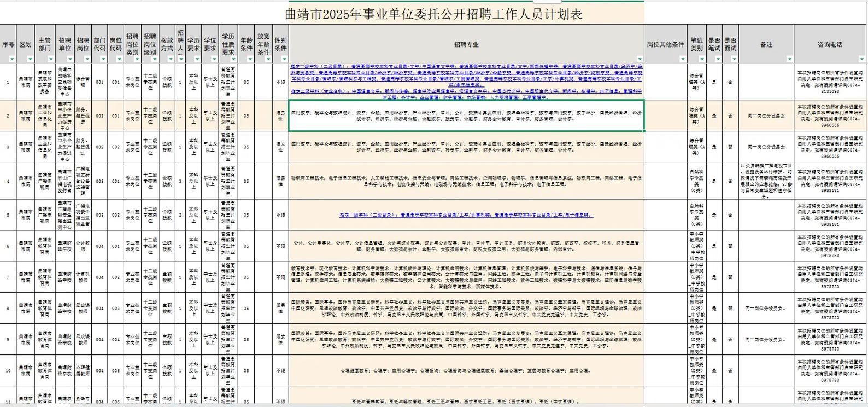Screen dimensions: 868x407
Task: Open the 咨询电话 column filter dropdown
Action: point(863,59)
